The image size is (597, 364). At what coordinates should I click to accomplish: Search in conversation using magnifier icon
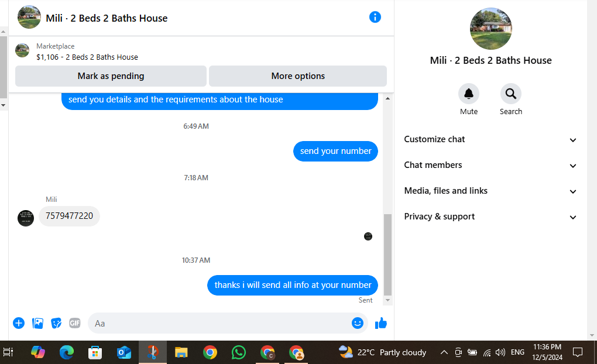click(510, 94)
